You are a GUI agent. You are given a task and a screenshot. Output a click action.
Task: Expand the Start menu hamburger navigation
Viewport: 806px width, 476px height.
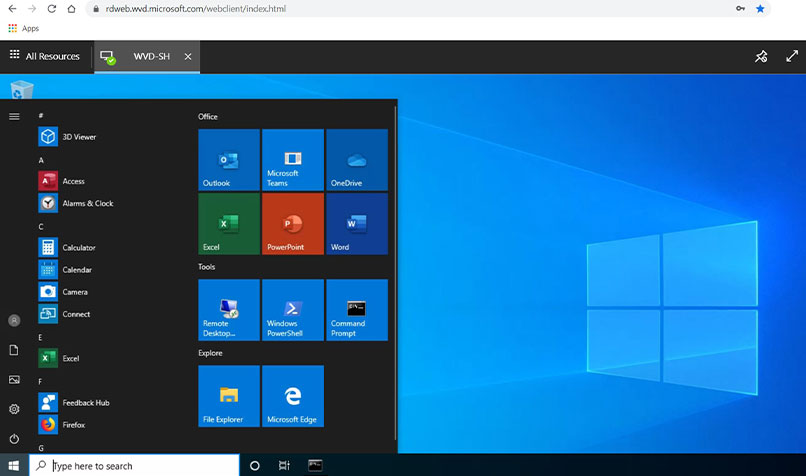(14, 116)
